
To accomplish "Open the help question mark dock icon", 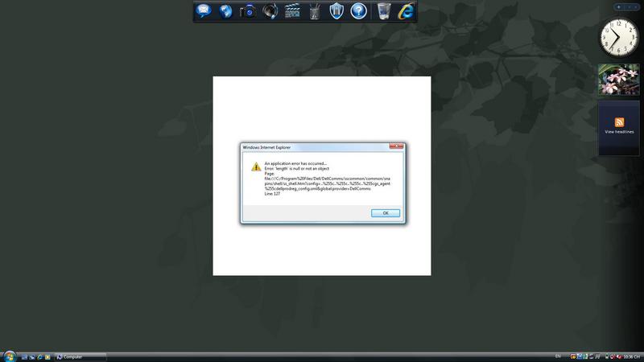I will [x=359, y=11].
